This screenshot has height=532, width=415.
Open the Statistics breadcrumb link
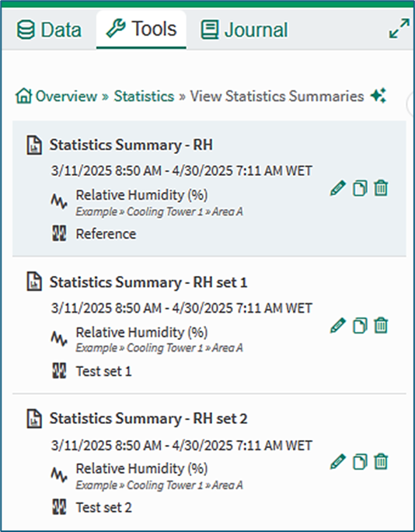pos(144,96)
